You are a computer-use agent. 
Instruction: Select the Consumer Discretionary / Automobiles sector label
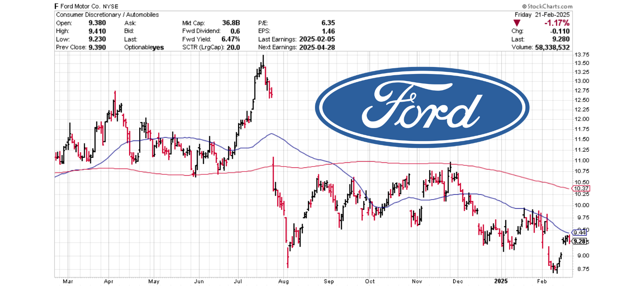(107, 15)
